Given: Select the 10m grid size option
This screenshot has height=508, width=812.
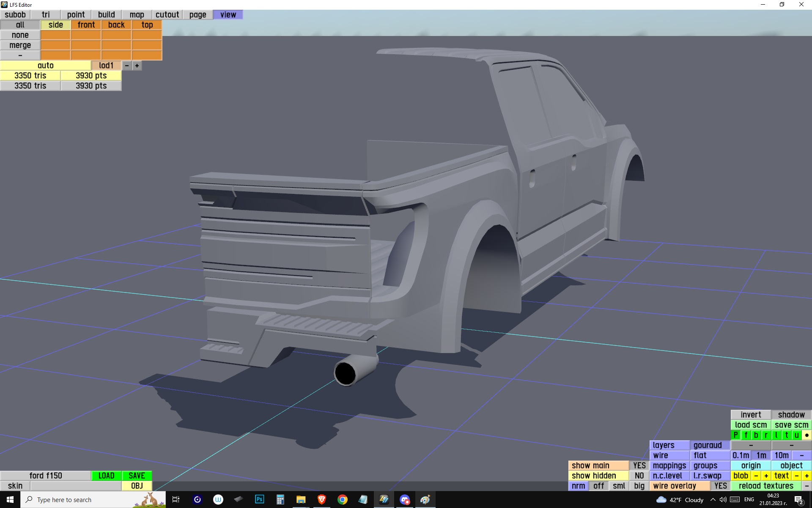Looking at the screenshot, I should coord(781,455).
